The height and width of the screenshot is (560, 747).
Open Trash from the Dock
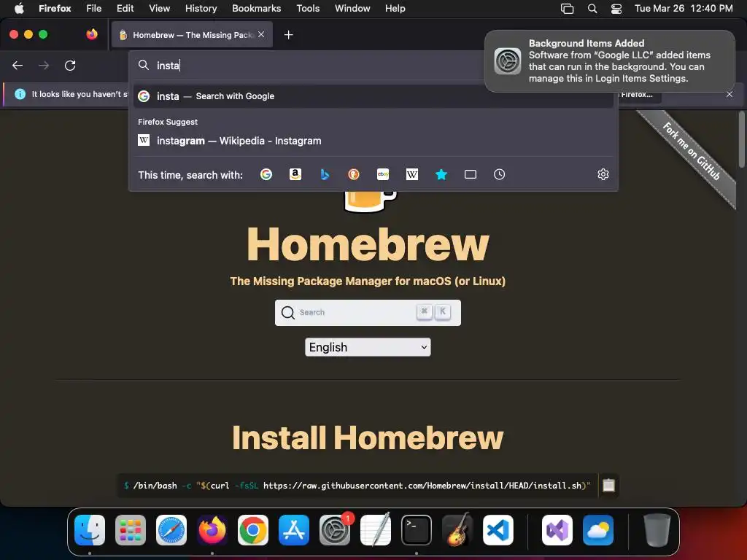[657, 530]
